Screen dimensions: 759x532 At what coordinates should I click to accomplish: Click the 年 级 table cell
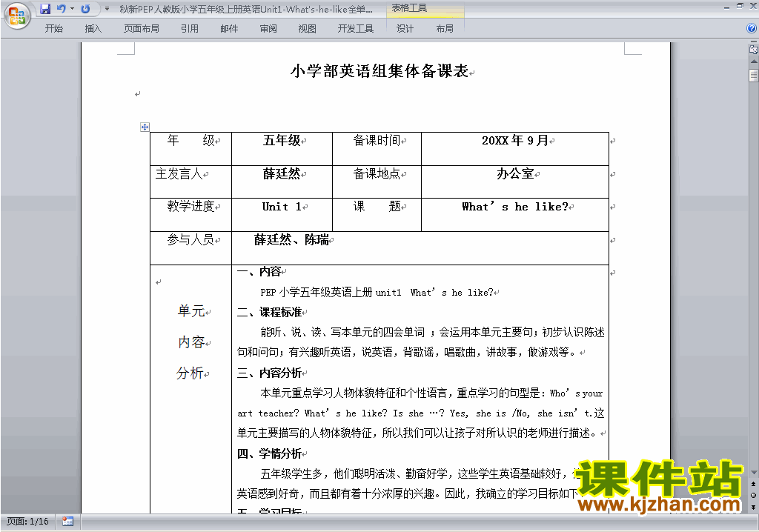190,149
